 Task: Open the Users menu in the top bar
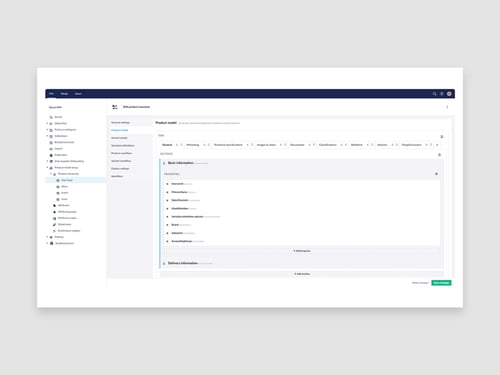point(78,94)
